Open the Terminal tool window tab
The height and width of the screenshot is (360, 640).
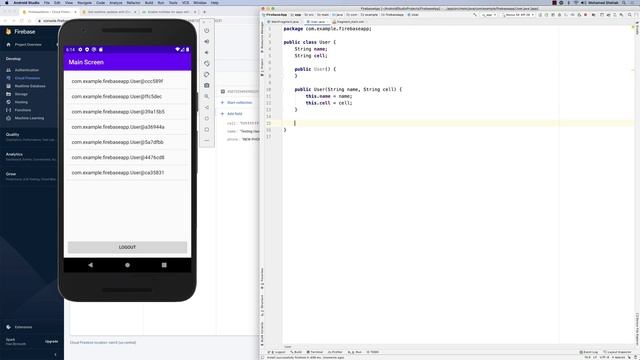click(x=315, y=352)
